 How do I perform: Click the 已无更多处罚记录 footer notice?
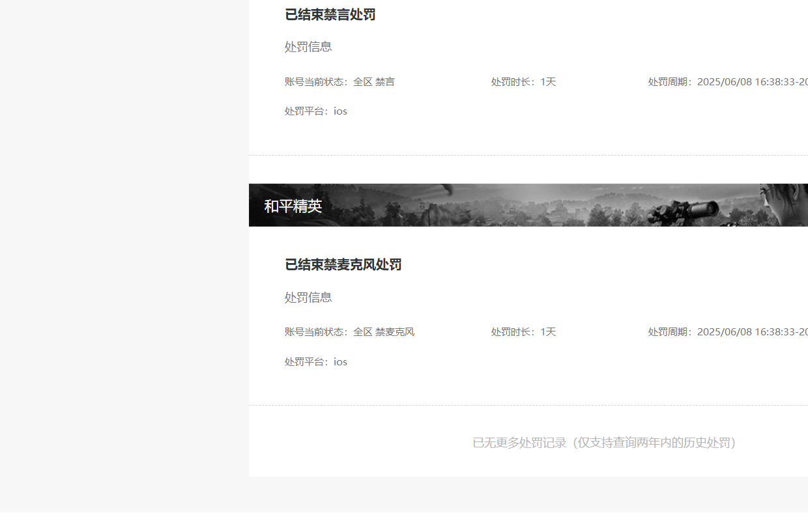tap(605, 443)
